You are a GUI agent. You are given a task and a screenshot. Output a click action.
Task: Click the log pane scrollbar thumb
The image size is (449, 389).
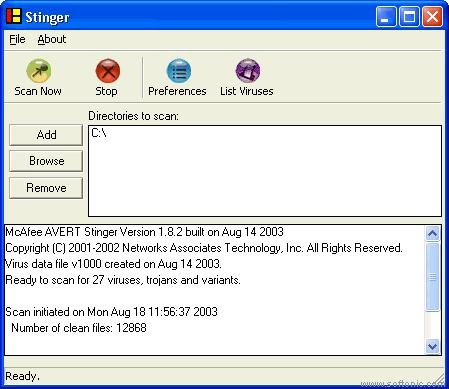pos(432,277)
